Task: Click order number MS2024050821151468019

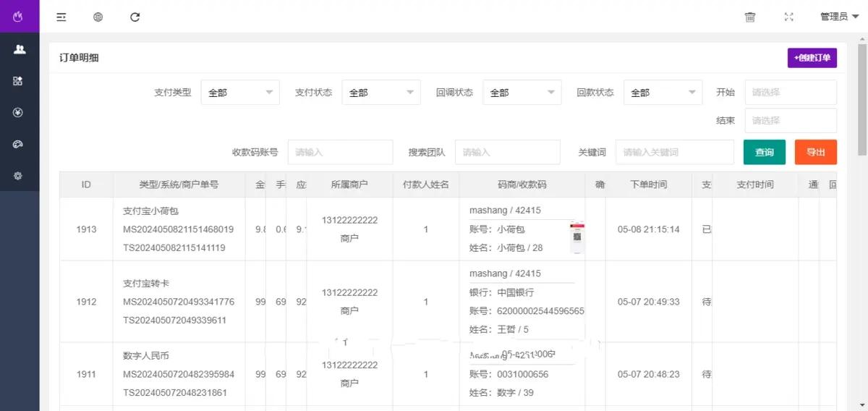Action: tap(179, 229)
